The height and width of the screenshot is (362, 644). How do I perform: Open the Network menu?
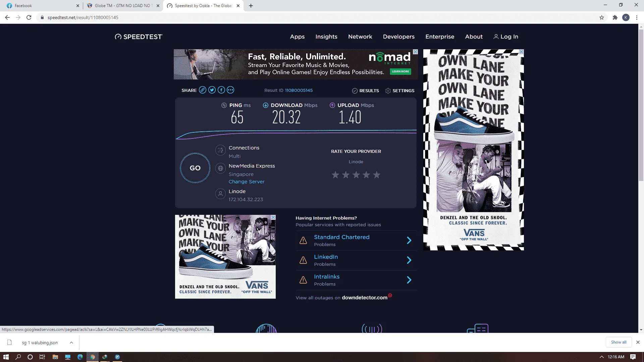click(x=360, y=37)
